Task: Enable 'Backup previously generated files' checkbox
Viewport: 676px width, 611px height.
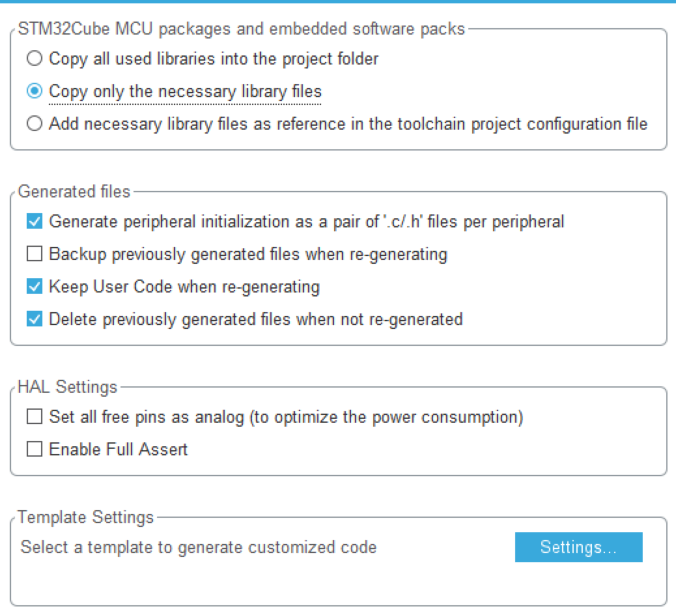Action: 35,254
